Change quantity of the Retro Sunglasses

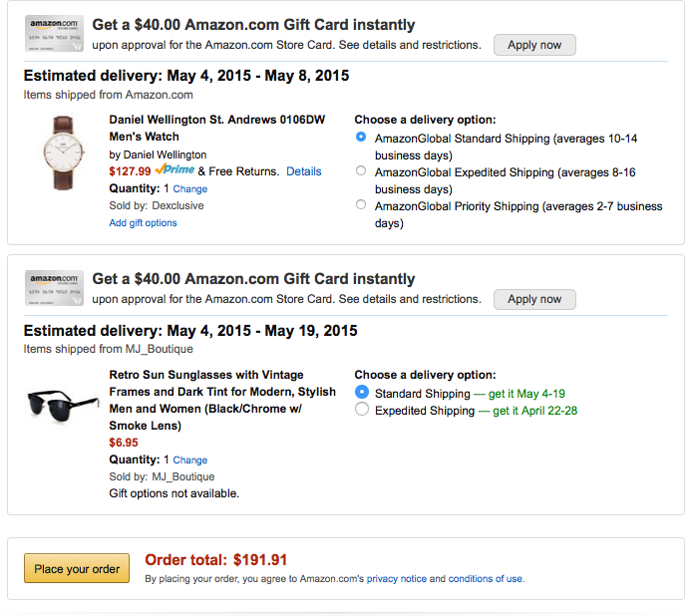pos(189,460)
